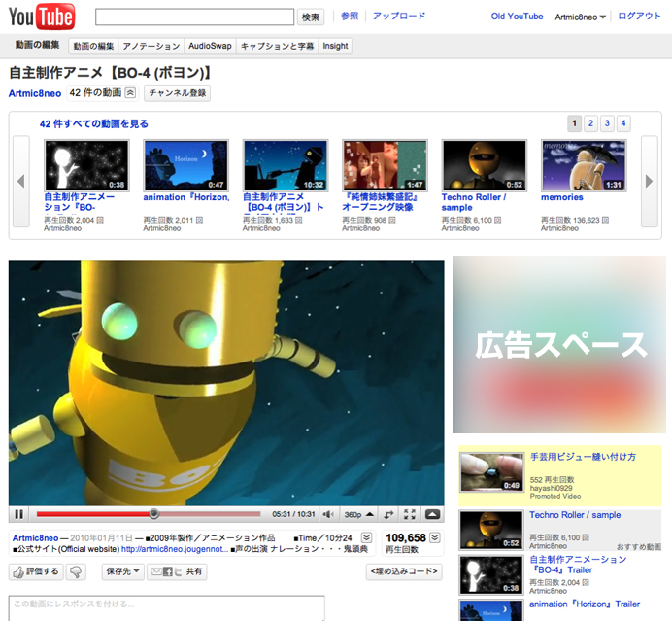Viewport: 672px width, 621px height.
Task: Seek using the red video progress bar
Action: 149,514
